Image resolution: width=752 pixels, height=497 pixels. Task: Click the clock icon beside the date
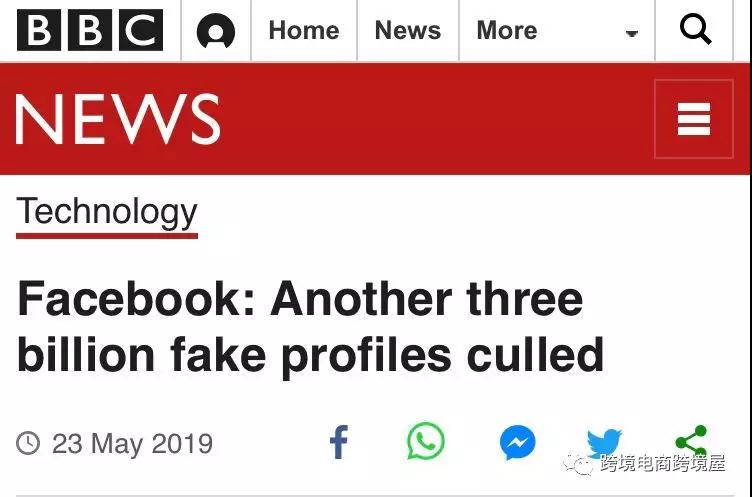(29, 443)
